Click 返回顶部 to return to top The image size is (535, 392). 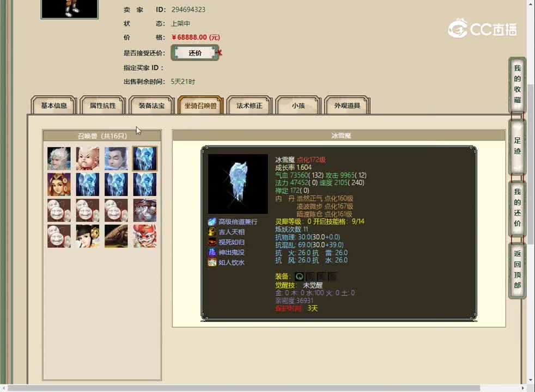(517, 269)
